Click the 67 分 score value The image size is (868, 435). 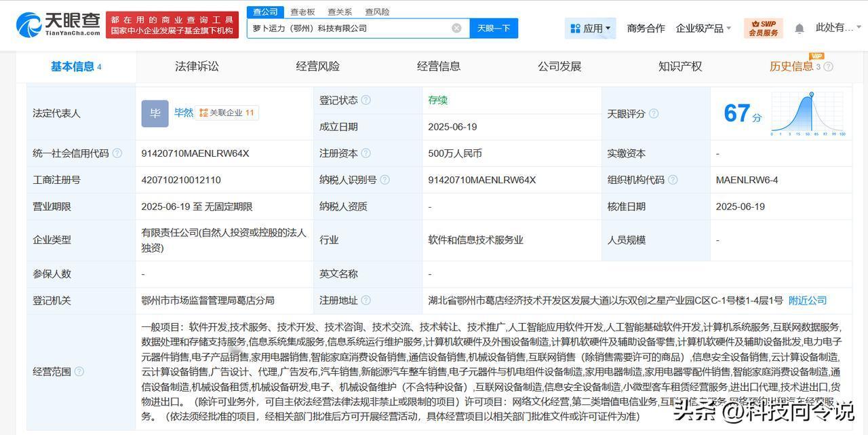[743, 113]
